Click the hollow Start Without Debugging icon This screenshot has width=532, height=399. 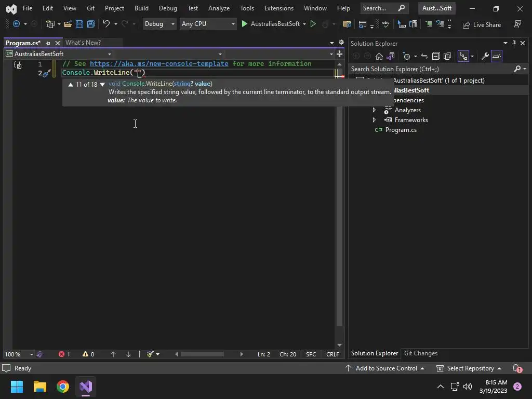tap(313, 24)
